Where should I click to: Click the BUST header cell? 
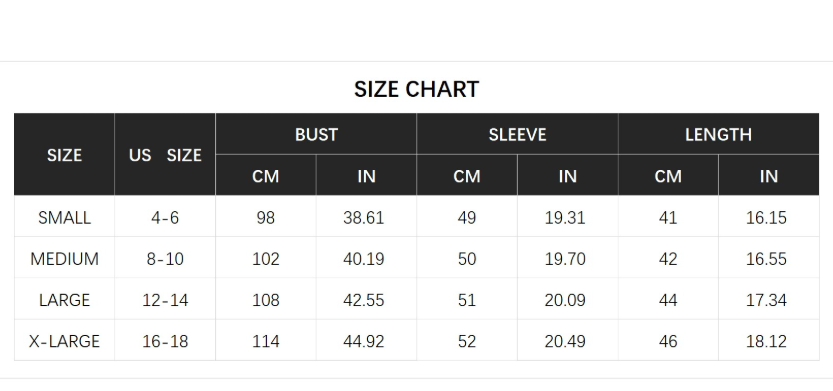point(316,134)
